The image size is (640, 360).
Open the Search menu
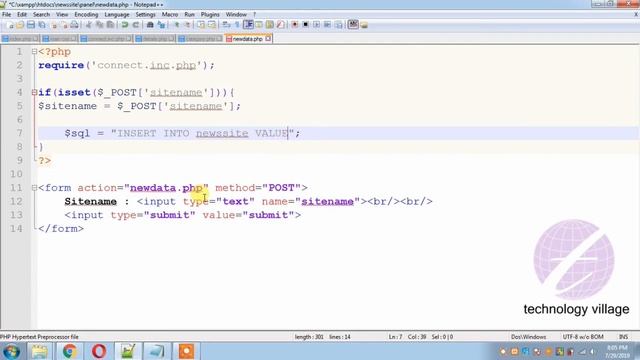[x=41, y=14]
